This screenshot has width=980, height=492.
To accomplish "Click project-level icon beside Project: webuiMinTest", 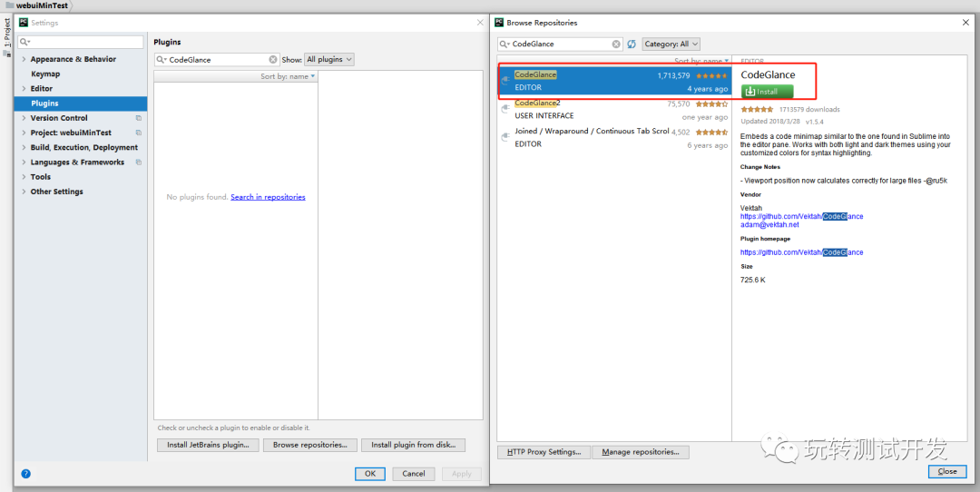I will click(139, 133).
